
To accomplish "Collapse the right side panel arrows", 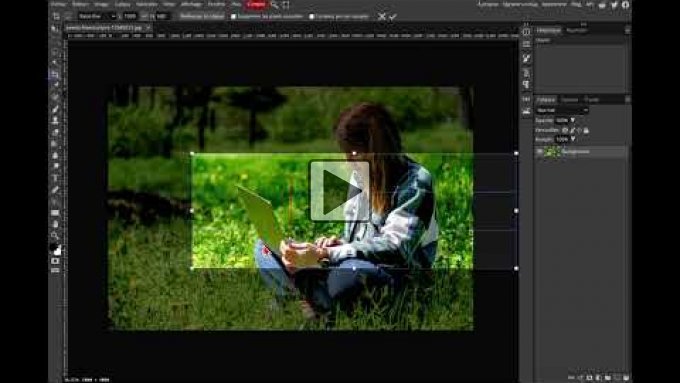I will (x=584, y=24).
